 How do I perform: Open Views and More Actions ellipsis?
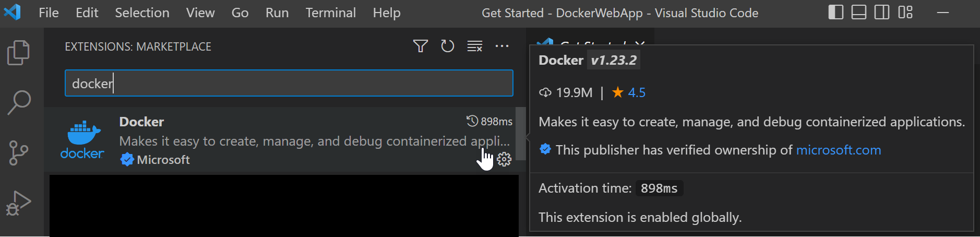(x=502, y=46)
